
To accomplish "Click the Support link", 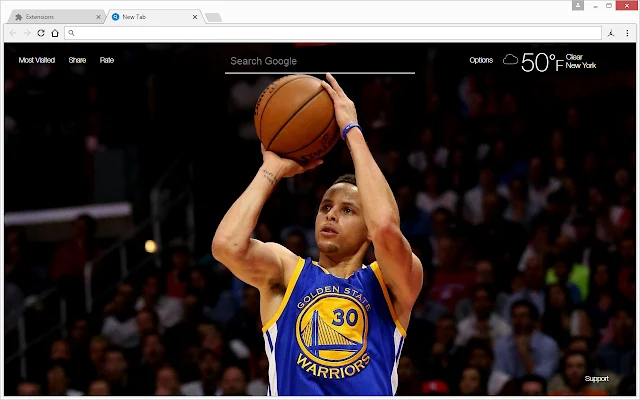I will tap(596, 379).
